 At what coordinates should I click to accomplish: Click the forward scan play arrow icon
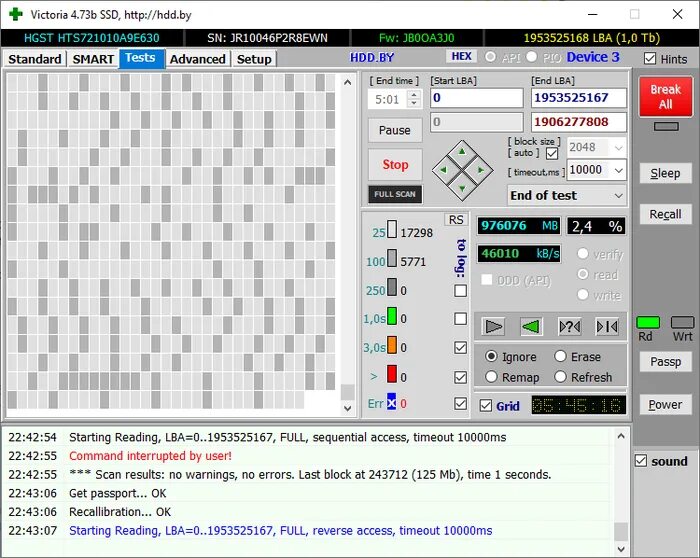pyautogui.click(x=493, y=327)
